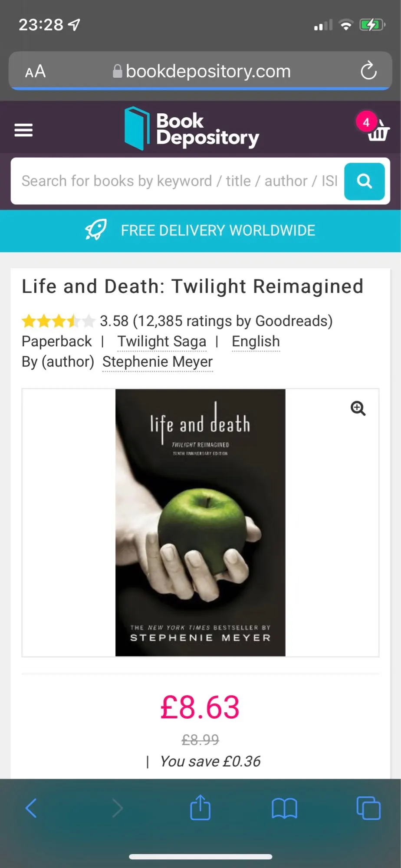Show all open Safari tabs

(368, 808)
